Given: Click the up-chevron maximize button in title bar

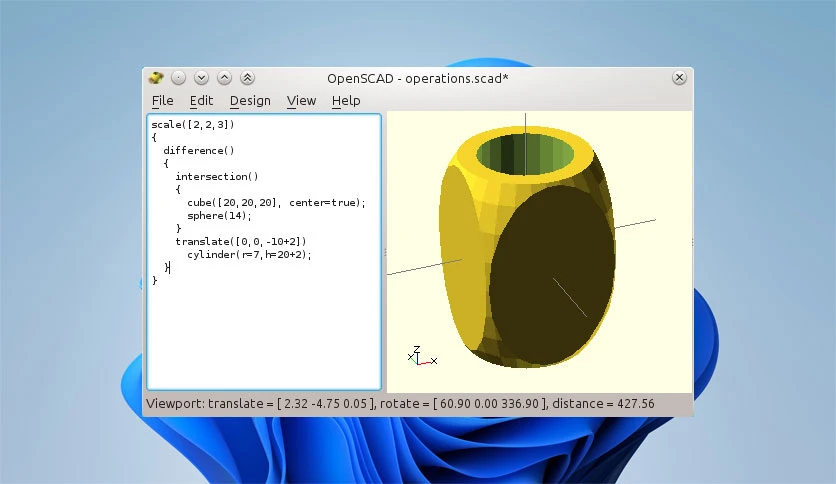Looking at the screenshot, I should pos(224,78).
